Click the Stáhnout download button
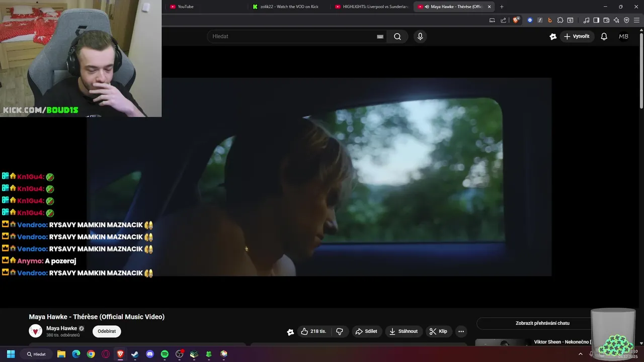644x362 pixels. 404,331
